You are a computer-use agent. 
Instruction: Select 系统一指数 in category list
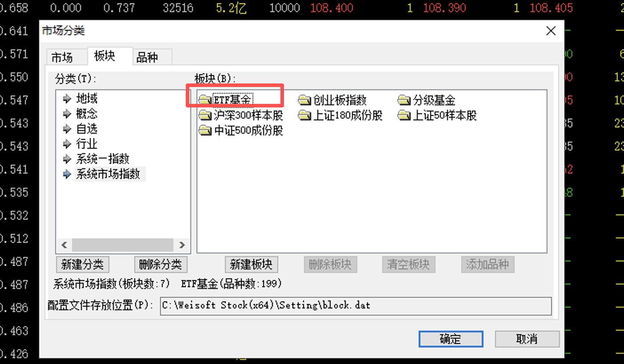tap(103, 159)
